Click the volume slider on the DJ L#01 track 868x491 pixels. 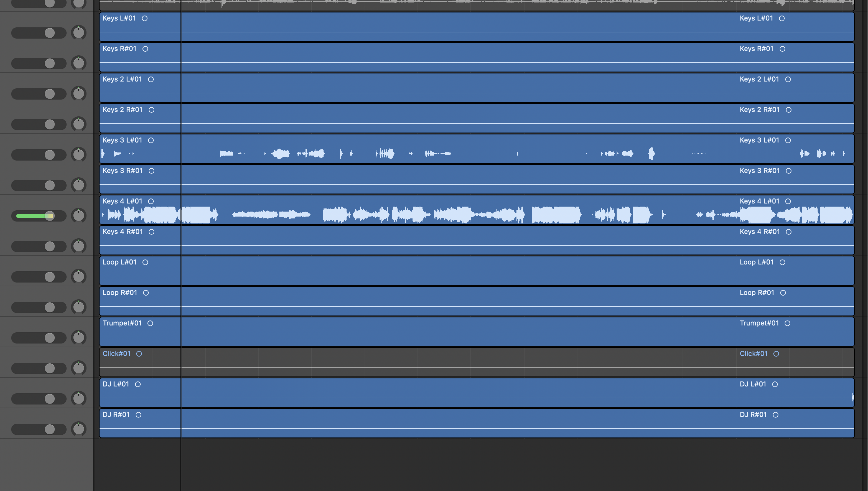(39, 399)
